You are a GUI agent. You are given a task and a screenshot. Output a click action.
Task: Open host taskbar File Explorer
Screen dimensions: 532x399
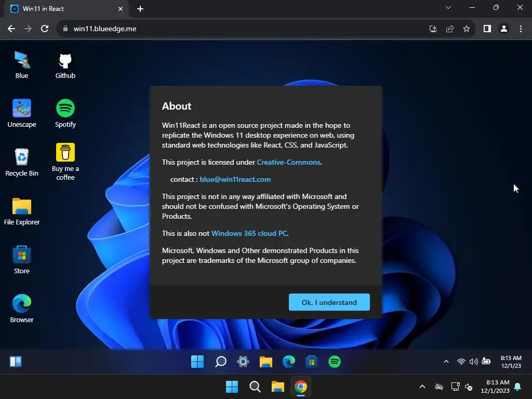click(x=278, y=387)
